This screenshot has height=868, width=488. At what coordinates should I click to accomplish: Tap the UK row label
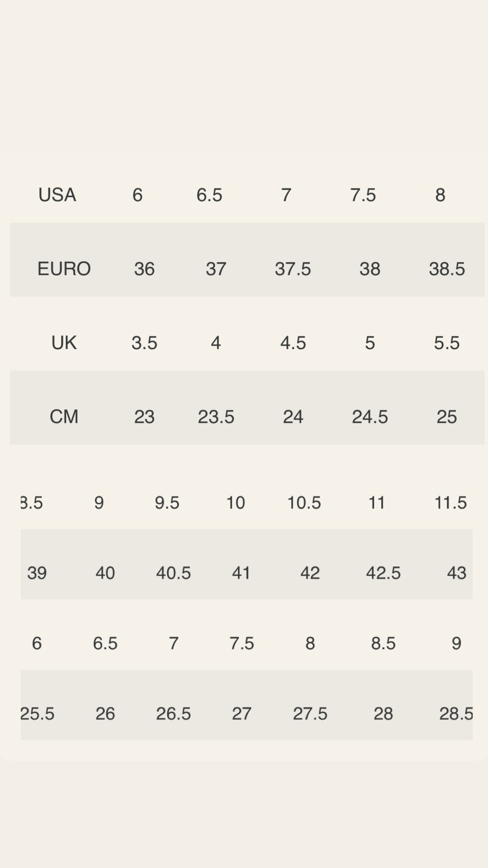64,343
